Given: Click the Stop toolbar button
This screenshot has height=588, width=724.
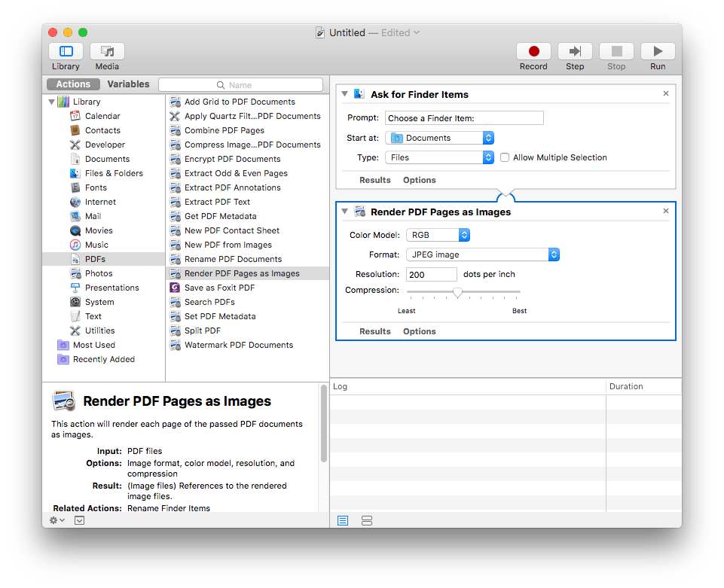Looking at the screenshot, I should point(616,51).
